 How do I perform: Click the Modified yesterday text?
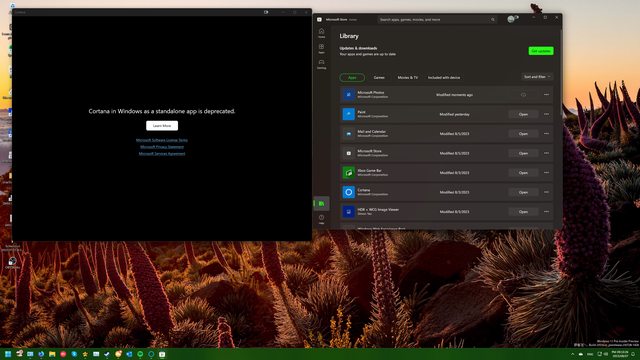(454, 114)
